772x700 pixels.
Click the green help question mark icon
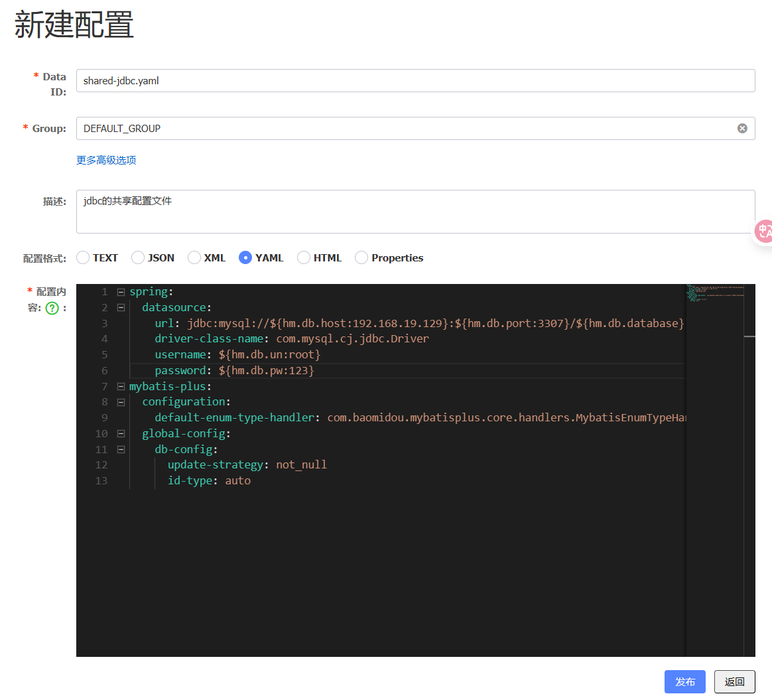coord(52,308)
